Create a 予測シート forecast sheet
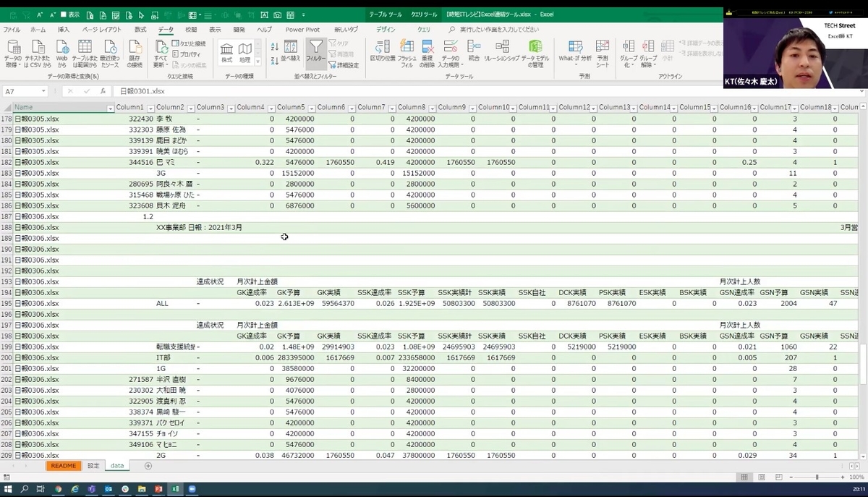This screenshot has height=497, width=868. (x=603, y=54)
